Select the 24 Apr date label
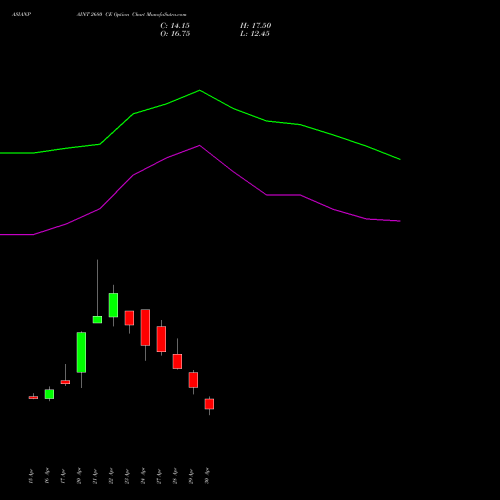This screenshot has height=500, width=500. 143,476
